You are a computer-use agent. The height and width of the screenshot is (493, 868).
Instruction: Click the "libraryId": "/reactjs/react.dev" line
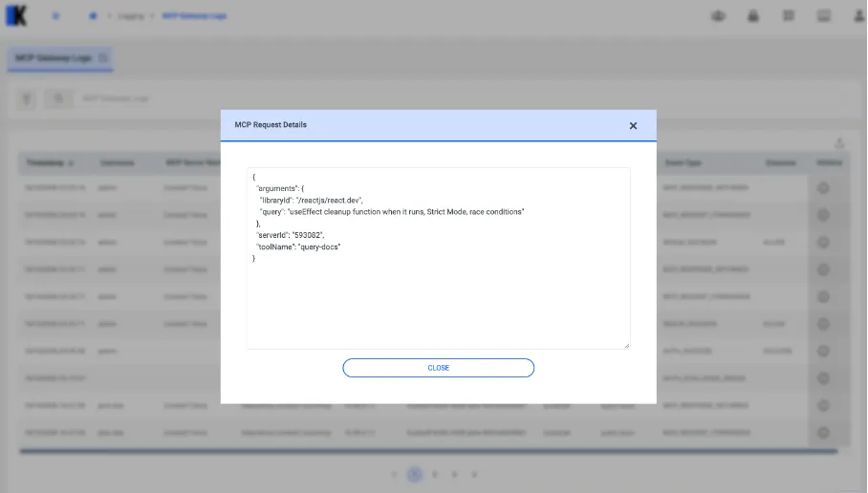(x=311, y=201)
